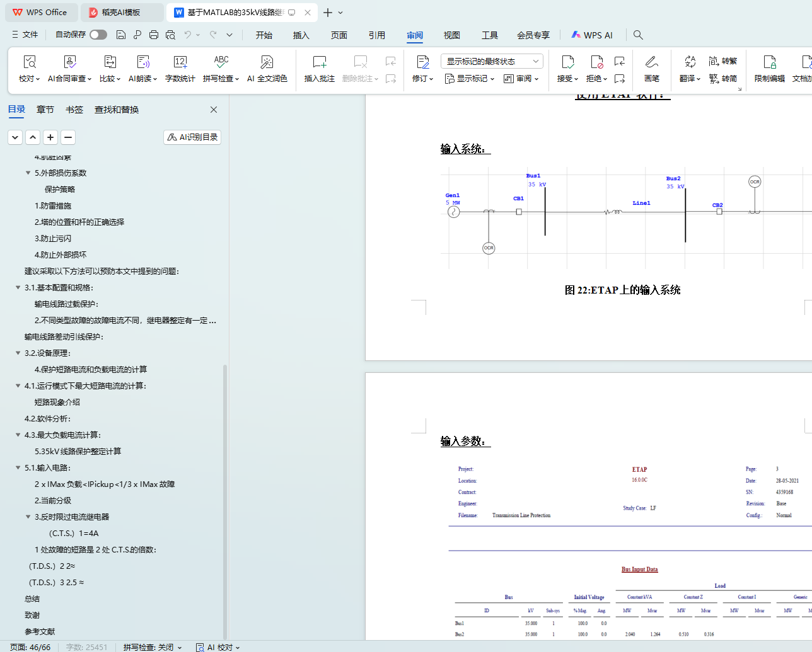812x652 pixels.
Task: Launch AI 全文润色 polish tool
Action: point(267,62)
